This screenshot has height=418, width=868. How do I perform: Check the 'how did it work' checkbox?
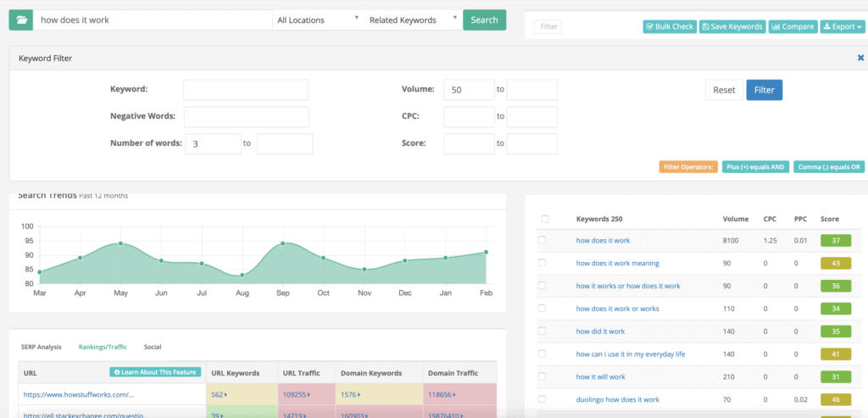click(x=542, y=331)
